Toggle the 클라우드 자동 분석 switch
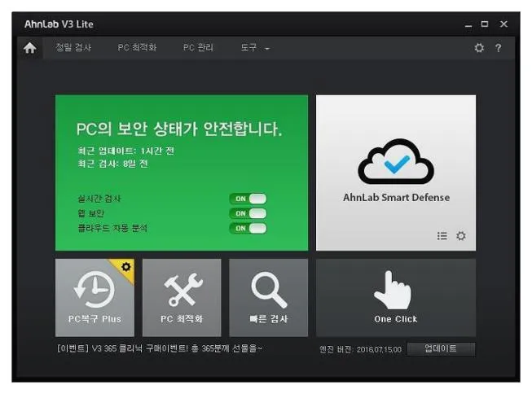This screenshot has width=532, height=394. [x=248, y=228]
